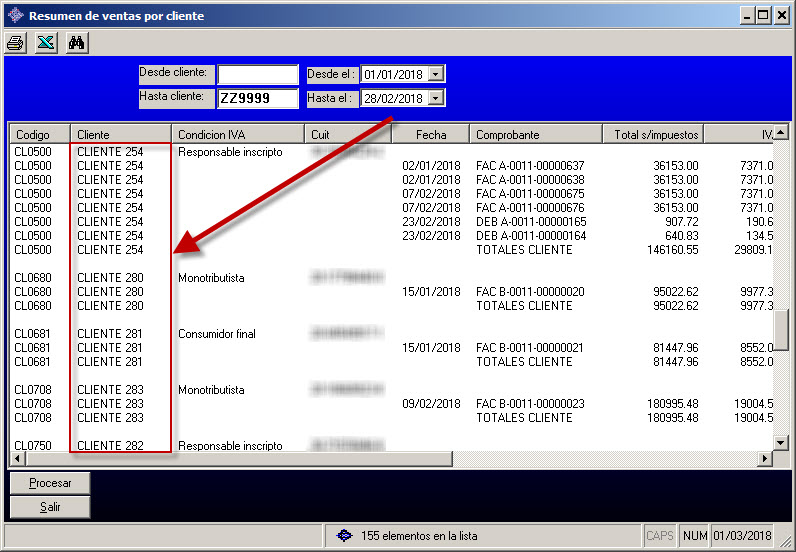Click the Fecha column header
The image size is (796, 552).
tap(429, 134)
